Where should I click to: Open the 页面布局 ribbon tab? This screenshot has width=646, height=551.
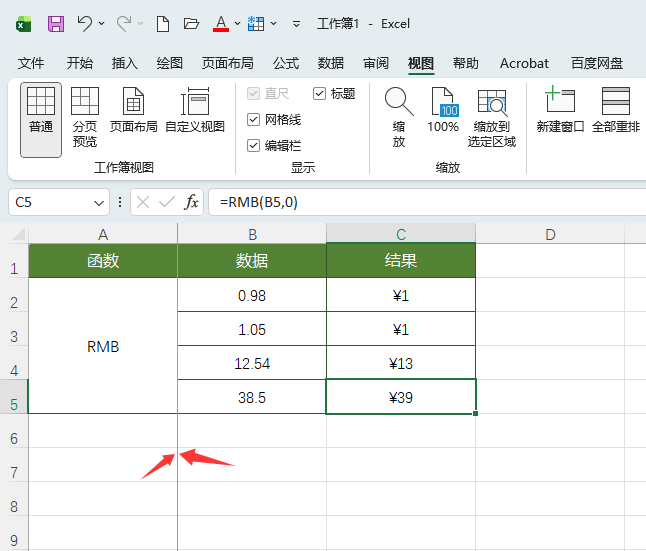228,63
